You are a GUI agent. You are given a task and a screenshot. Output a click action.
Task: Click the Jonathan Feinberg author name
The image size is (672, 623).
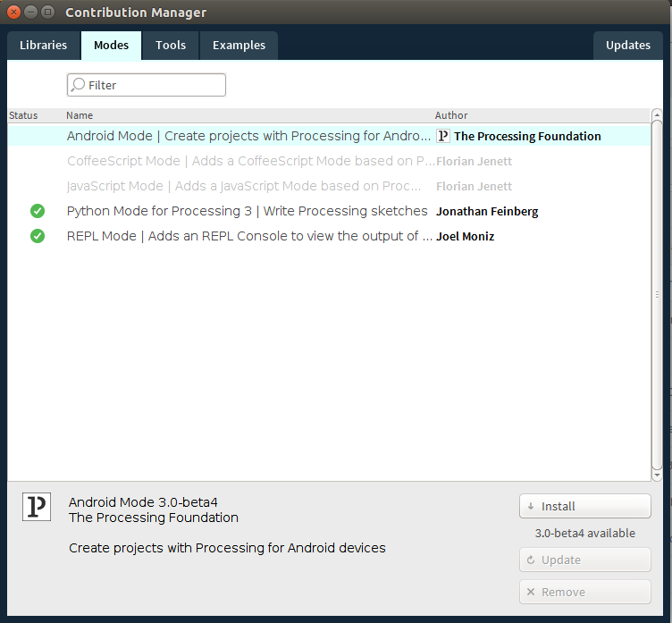pos(487,211)
